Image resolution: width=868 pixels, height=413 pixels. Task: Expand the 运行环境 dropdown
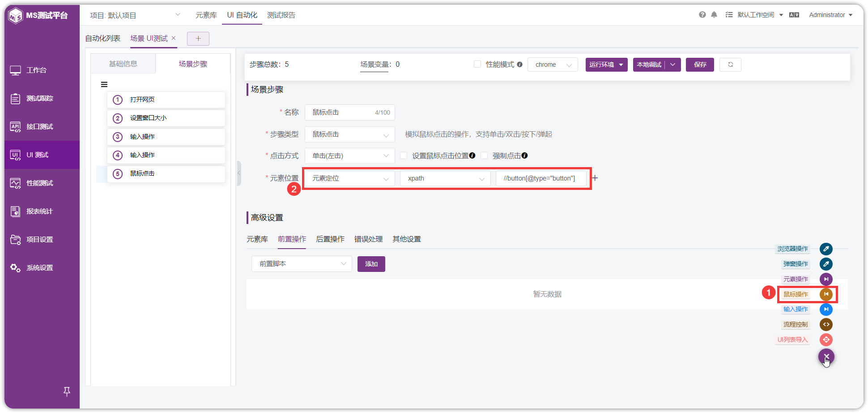(x=606, y=65)
